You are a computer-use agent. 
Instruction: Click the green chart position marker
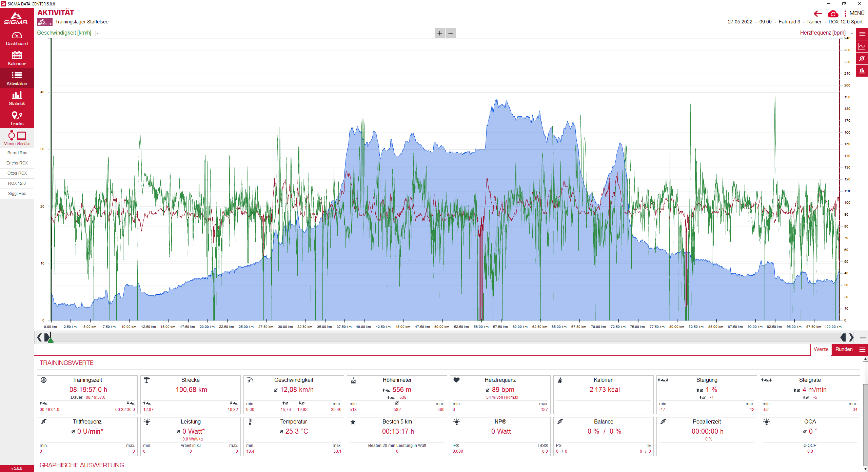pyautogui.click(x=51, y=340)
